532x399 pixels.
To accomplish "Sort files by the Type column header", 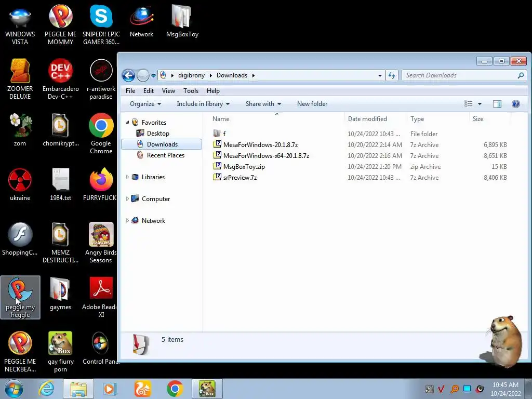I will (438, 119).
